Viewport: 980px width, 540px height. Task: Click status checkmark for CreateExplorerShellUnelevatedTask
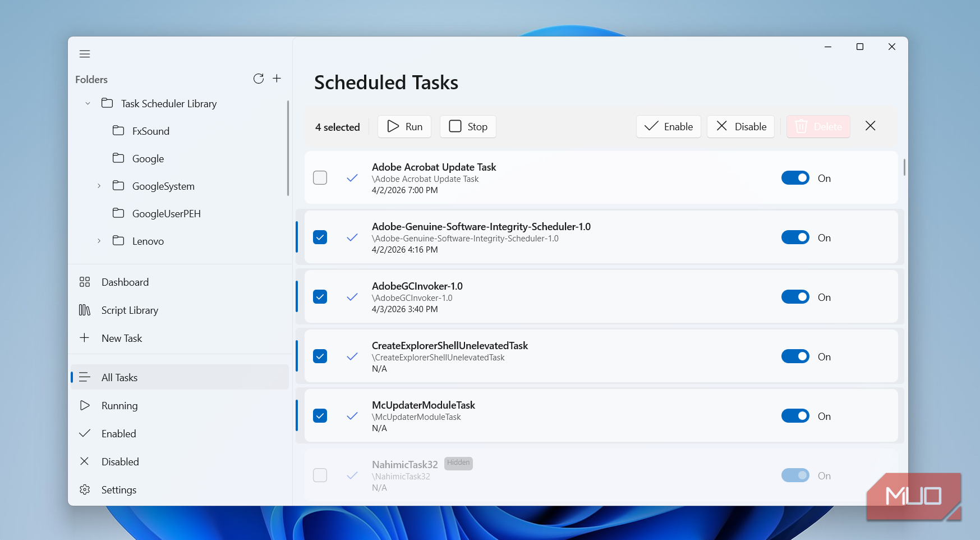(352, 356)
